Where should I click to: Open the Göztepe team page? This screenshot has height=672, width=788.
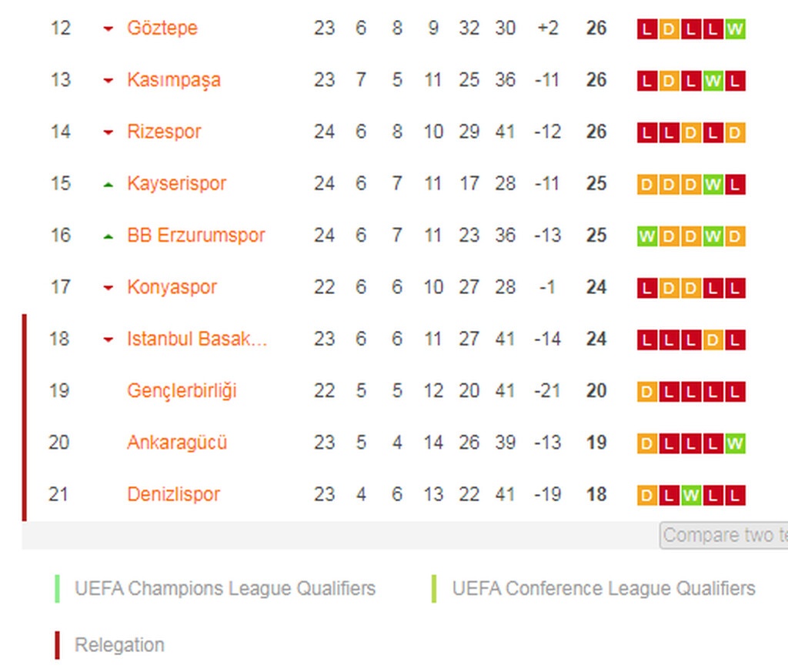(x=162, y=28)
